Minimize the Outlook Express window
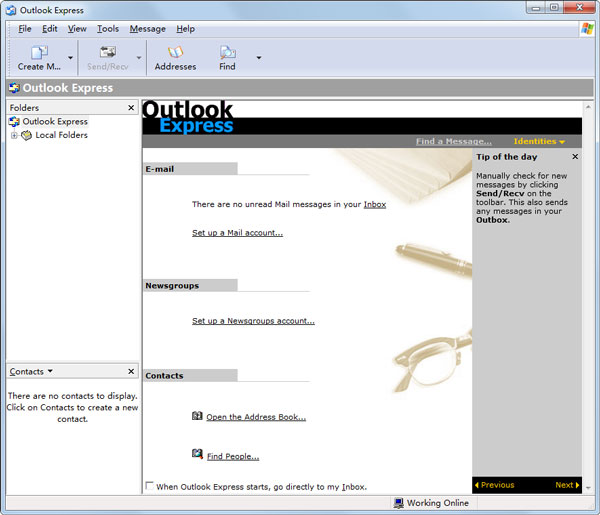 click(x=536, y=8)
